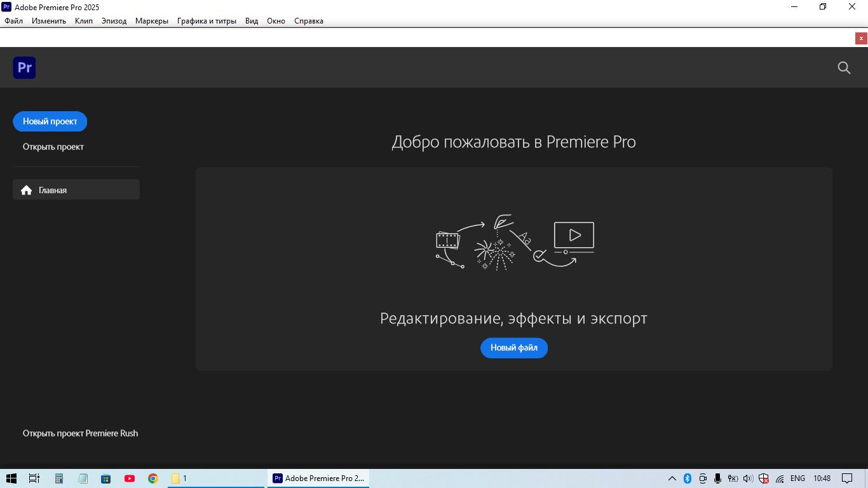Open the notification center icon
The height and width of the screenshot is (488, 868).
(x=847, y=478)
